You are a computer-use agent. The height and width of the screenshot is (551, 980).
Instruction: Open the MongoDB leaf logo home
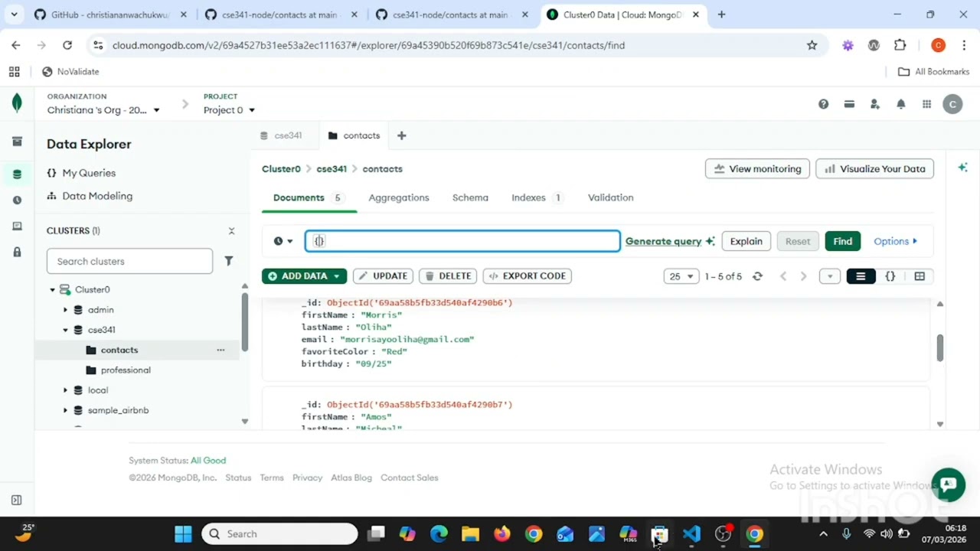[17, 103]
